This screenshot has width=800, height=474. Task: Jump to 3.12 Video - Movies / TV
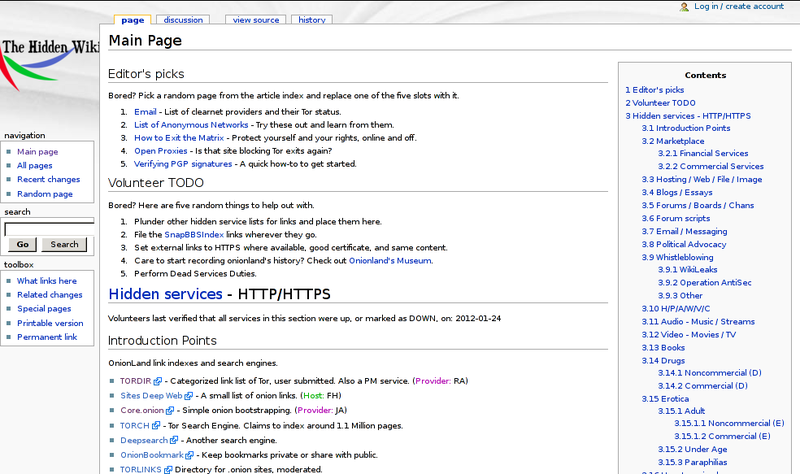pos(689,335)
